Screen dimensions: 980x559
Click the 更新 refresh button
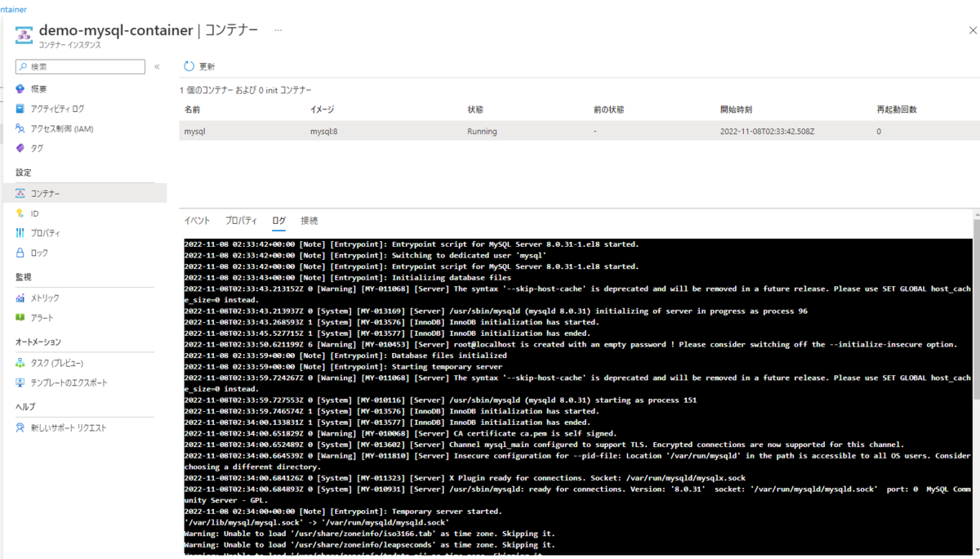point(199,66)
